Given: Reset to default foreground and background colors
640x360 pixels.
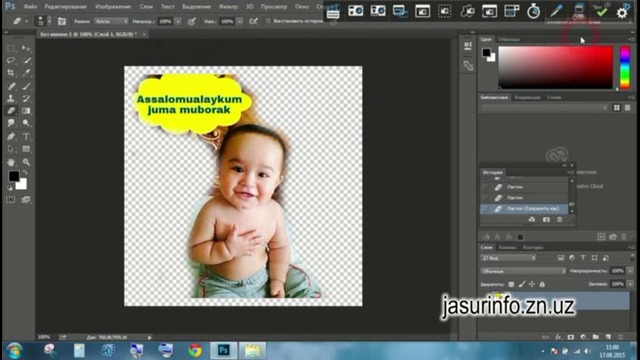Looking at the screenshot, I should point(10,188).
